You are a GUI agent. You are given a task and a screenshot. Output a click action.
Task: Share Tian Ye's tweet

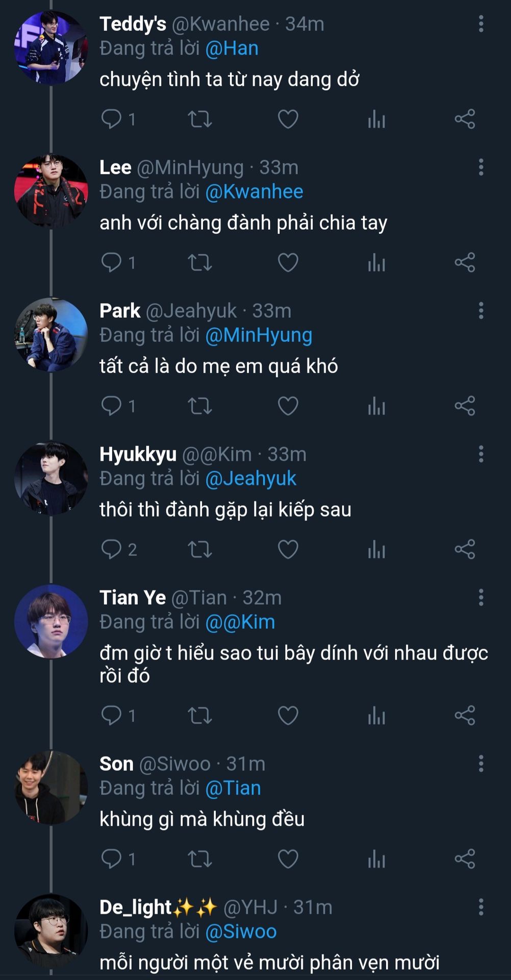(465, 716)
